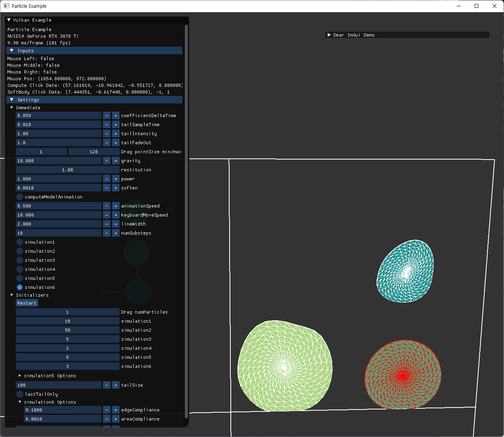This screenshot has height=437, width=504.
Task: Decrease power with minus button
Action: tap(107, 179)
